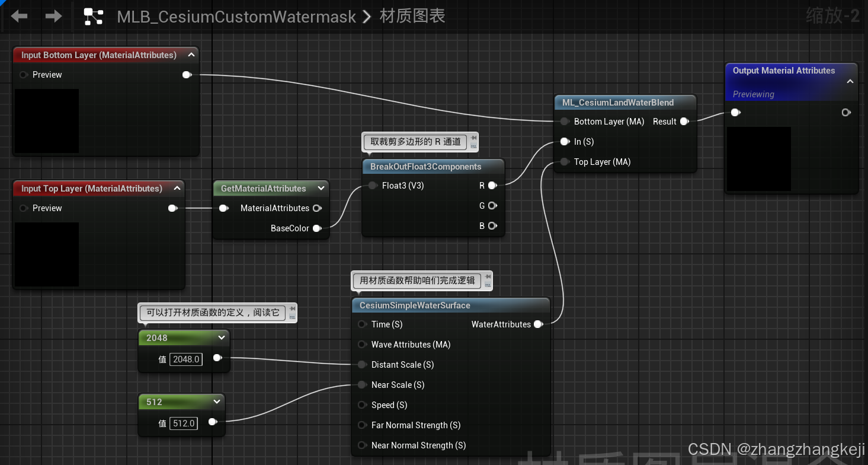Toggle pin on 取裁剪多边形的 R 通道 comment

473,138
